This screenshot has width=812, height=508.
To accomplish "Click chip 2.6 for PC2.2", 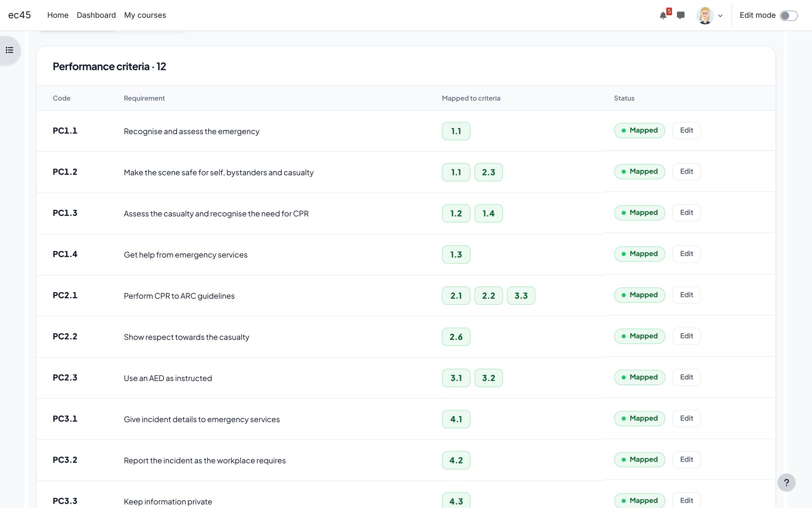I will point(456,337).
